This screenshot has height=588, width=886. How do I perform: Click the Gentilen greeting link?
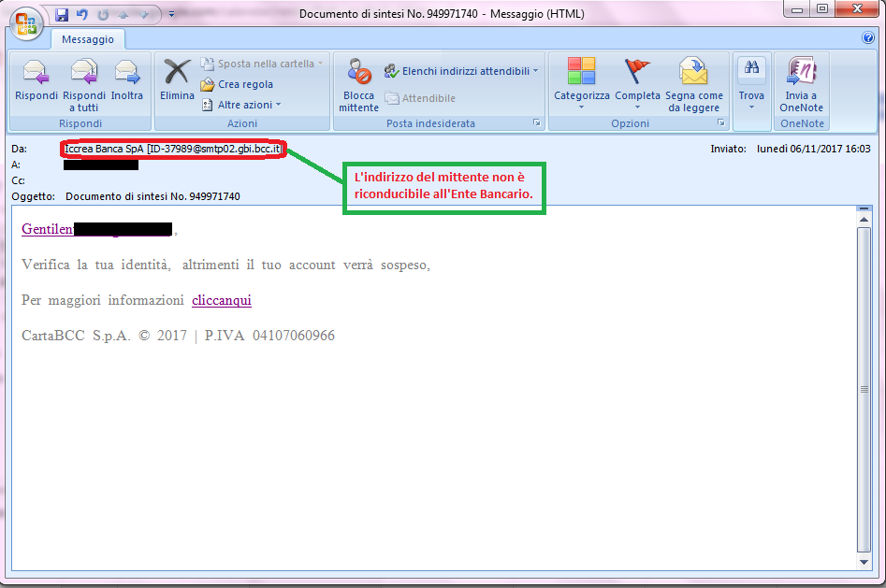tap(48, 229)
